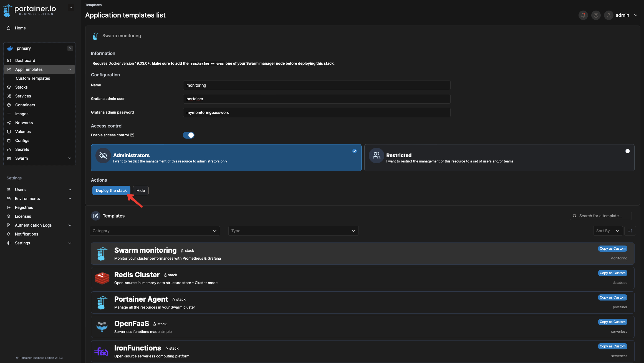Open the notifications bell icon in header
The height and width of the screenshot is (363, 644).
click(x=583, y=15)
